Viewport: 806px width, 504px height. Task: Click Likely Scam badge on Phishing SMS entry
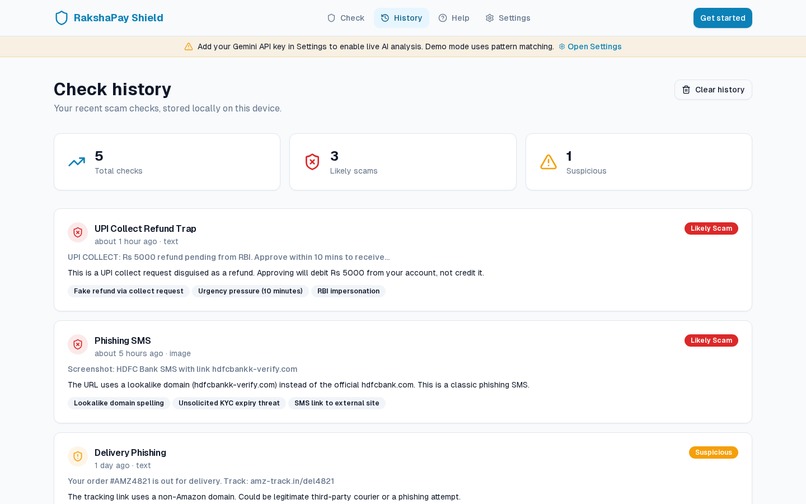pyautogui.click(x=711, y=340)
